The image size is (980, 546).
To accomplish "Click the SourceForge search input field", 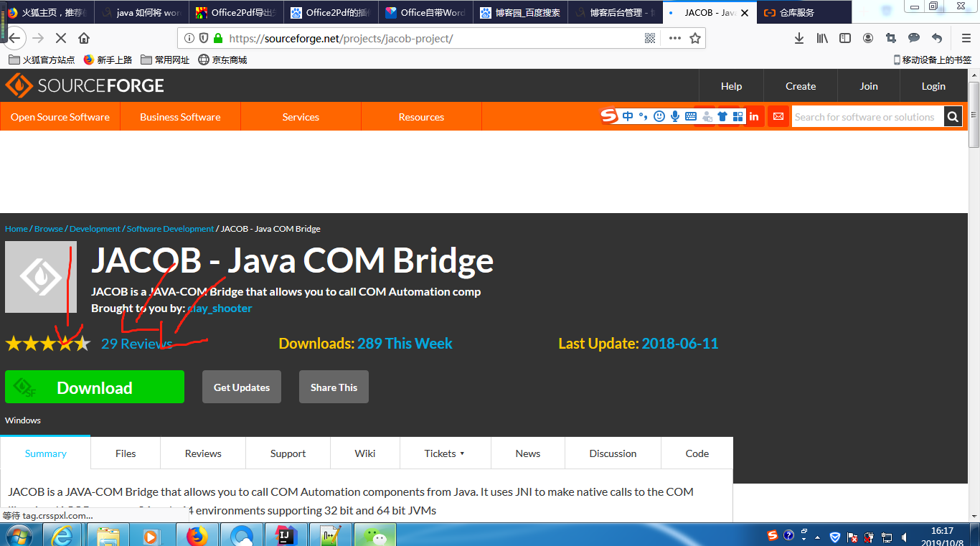I will [867, 117].
